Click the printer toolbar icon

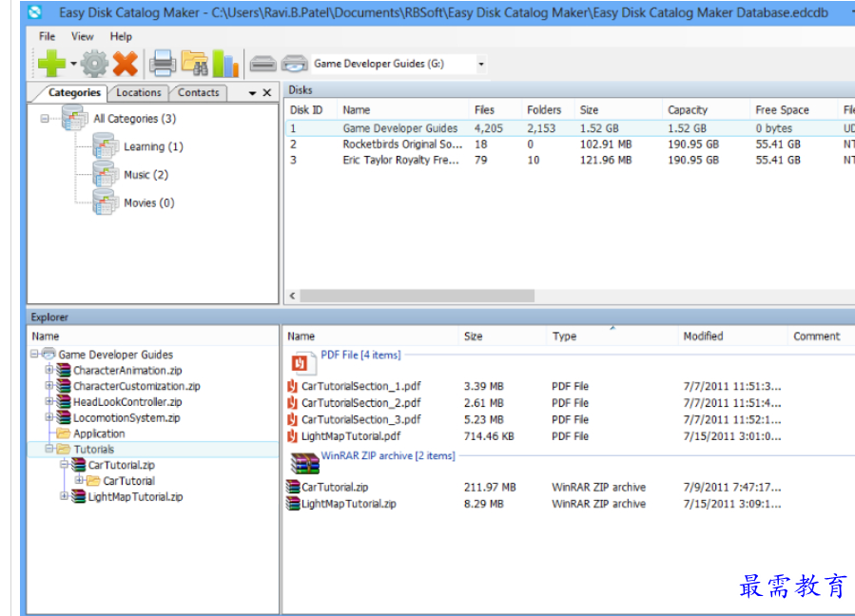[x=163, y=64]
